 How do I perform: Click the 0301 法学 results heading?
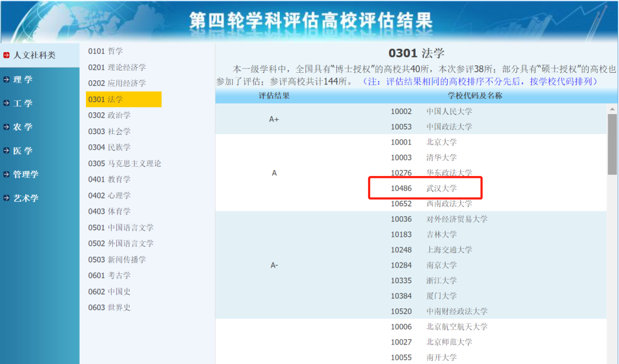417,53
